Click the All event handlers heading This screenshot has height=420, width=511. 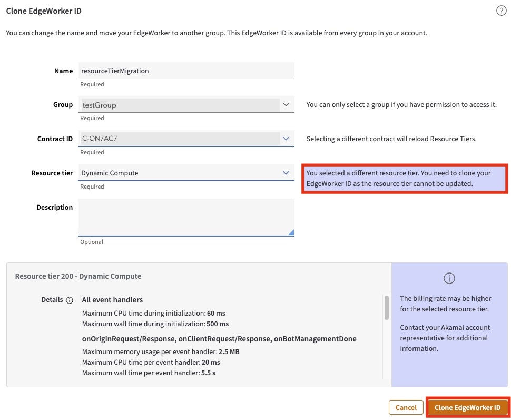tap(112, 300)
